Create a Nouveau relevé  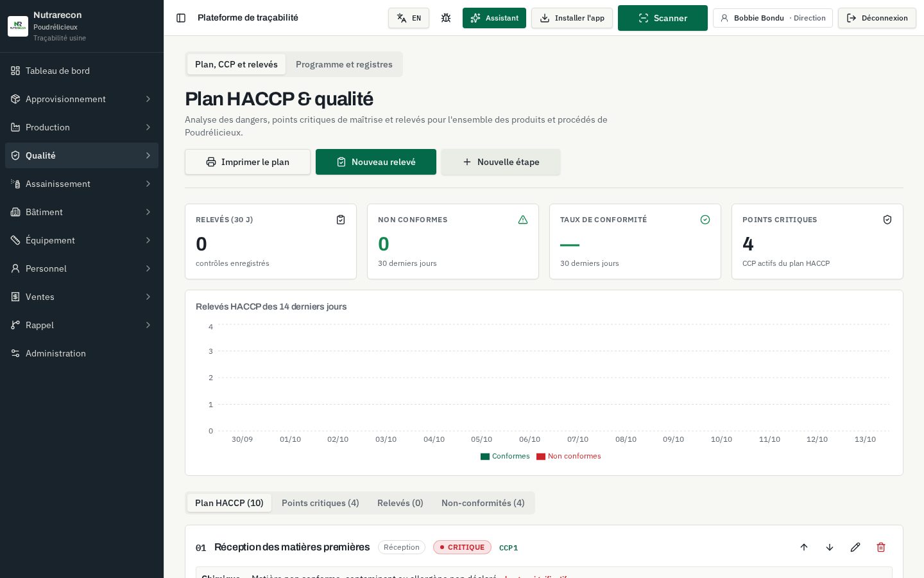click(376, 162)
